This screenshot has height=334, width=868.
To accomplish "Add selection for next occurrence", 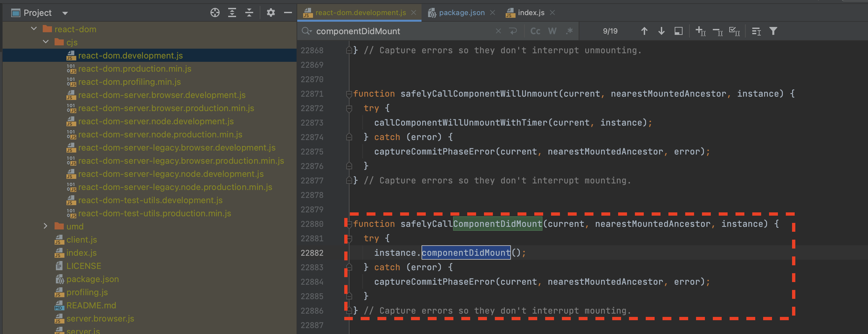I will pos(701,31).
